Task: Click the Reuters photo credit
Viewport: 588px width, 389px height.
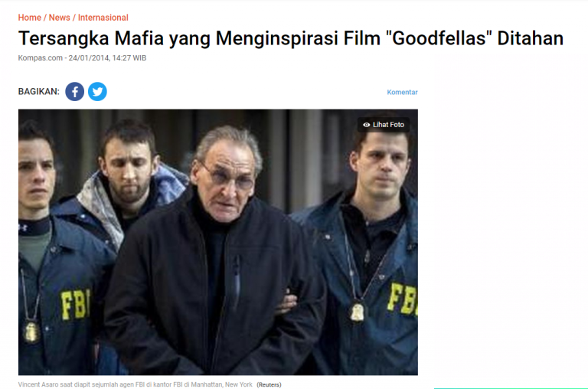Action: 269,384
